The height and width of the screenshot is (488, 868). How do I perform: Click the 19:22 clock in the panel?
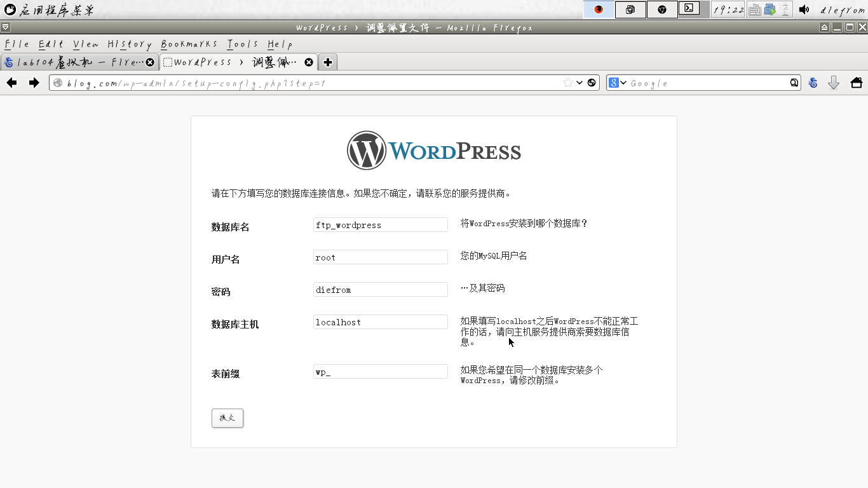pyautogui.click(x=728, y=10)
